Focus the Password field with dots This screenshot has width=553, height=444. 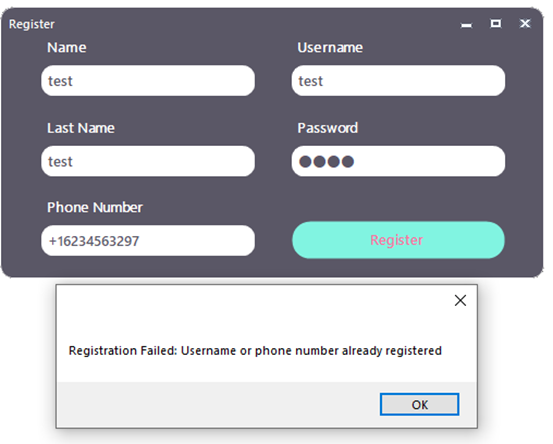tap(398, 161)
